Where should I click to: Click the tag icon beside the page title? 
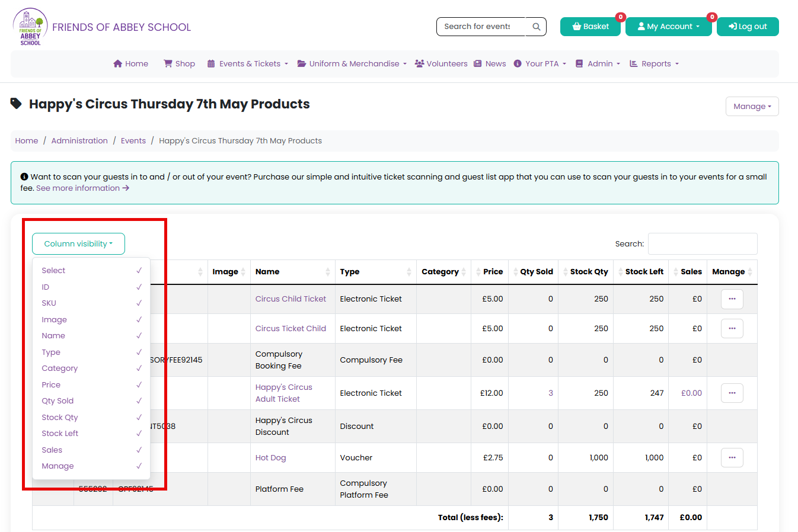point(17,104)
